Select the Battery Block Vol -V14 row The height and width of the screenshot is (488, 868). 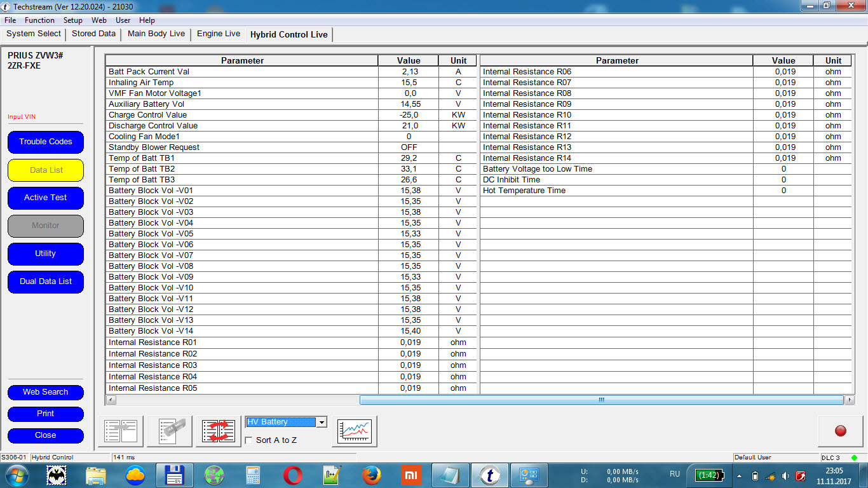point(291,331)
